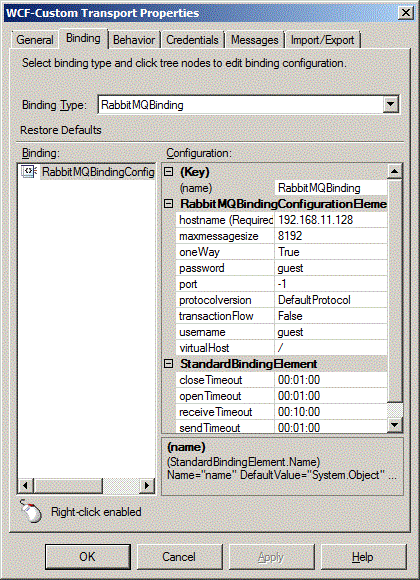The width and height of the screenshot is (420, 580).
Task: Click the closeTimeout value 00:01:00
Action: (331, 380)
